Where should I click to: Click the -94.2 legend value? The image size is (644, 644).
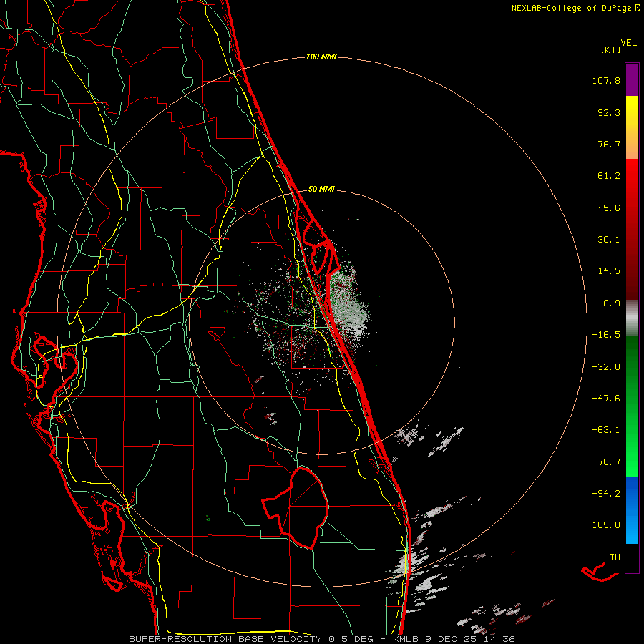click(x=606, y=493)
